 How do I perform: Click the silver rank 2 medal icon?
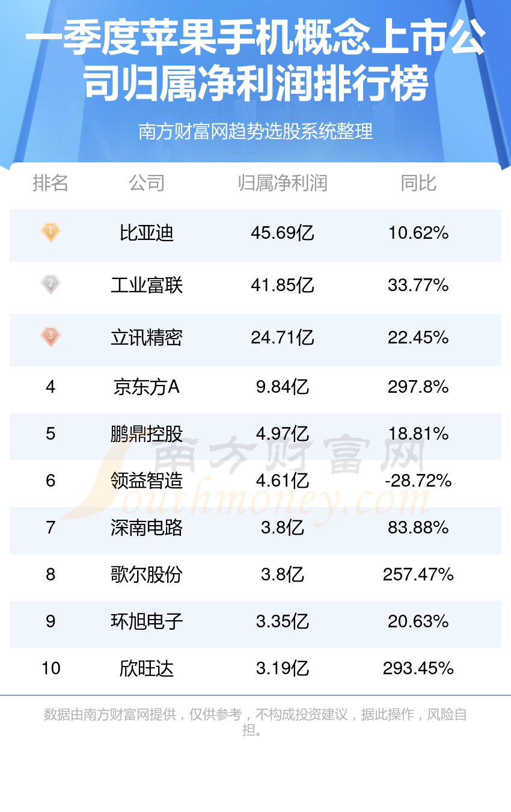click(x=50, y=284)
